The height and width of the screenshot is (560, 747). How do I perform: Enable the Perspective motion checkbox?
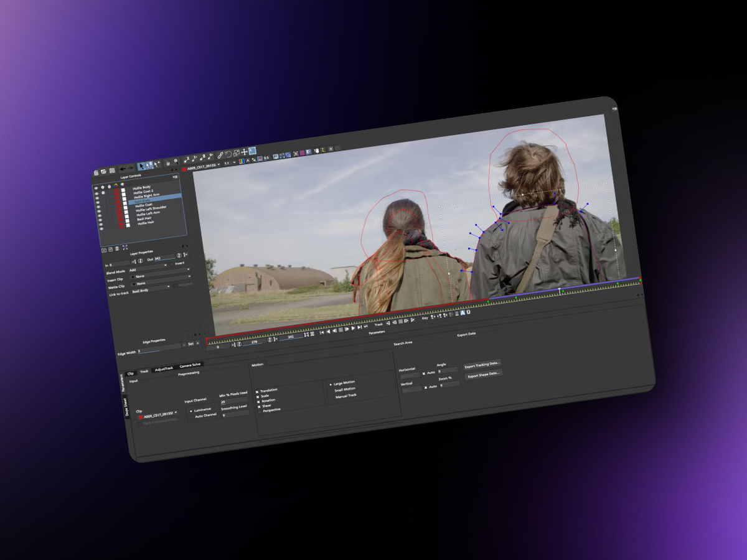[x=258, y=411]
